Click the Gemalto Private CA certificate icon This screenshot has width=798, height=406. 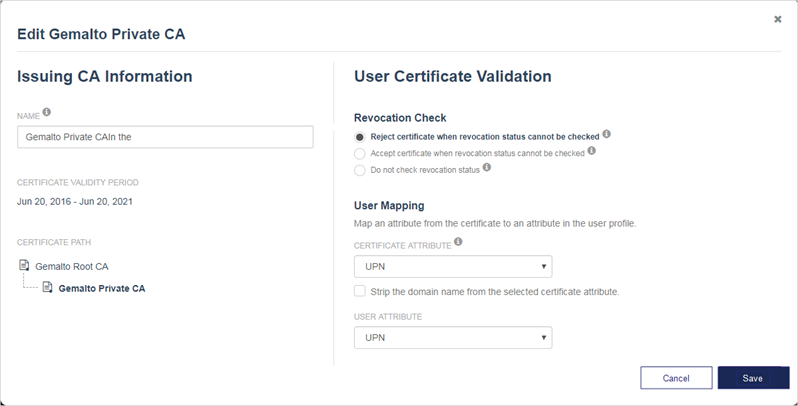(47, 288)
